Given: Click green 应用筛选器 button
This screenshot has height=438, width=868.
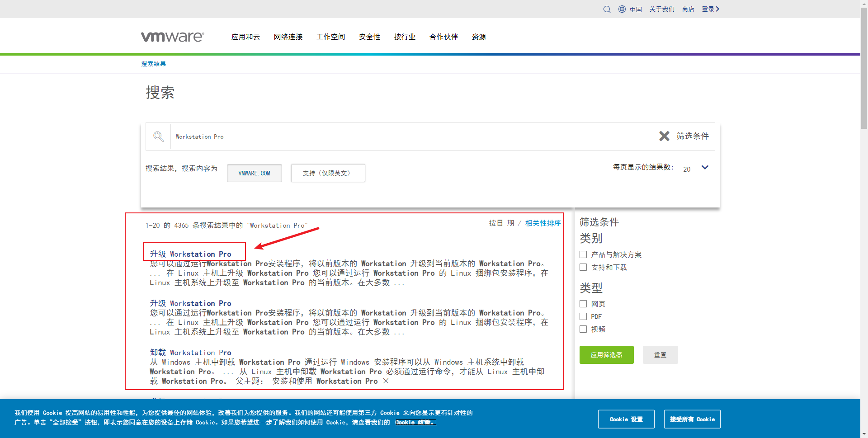Looking at the screenshot, I should pos(606,355).
